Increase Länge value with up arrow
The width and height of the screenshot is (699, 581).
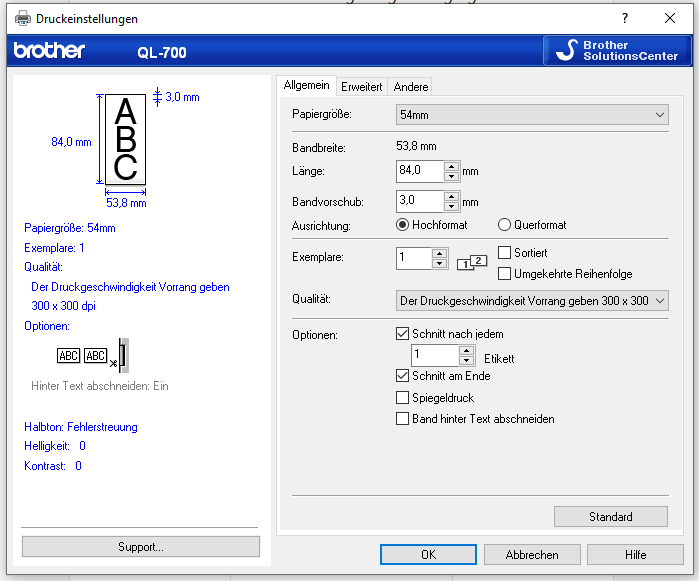point(451,166)
